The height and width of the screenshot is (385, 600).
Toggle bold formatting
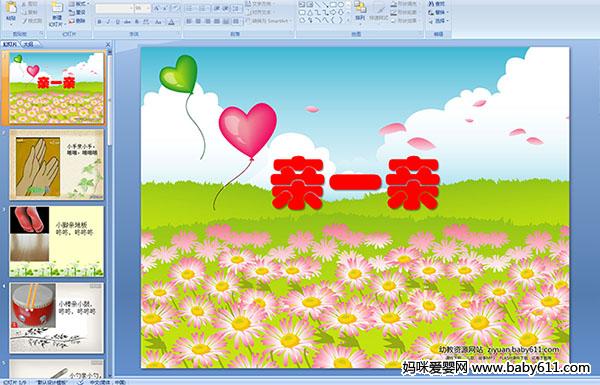pos(99,22)
